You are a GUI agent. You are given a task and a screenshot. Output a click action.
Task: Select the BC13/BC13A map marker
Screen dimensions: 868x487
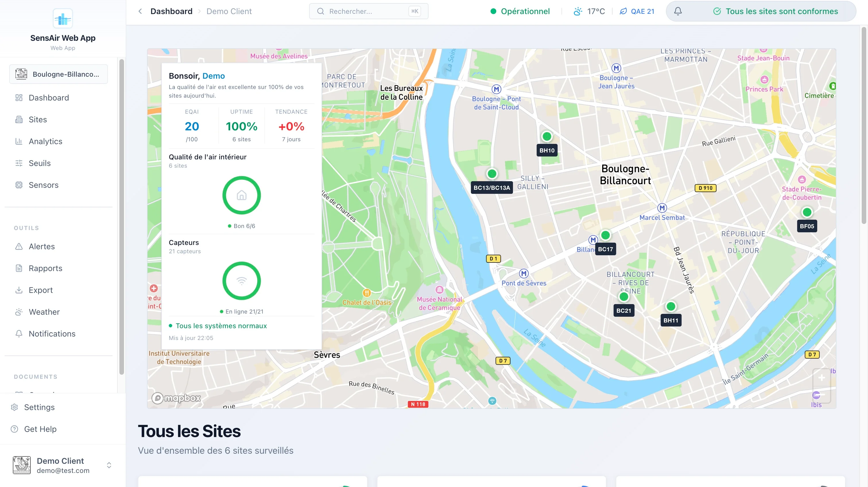492,174
